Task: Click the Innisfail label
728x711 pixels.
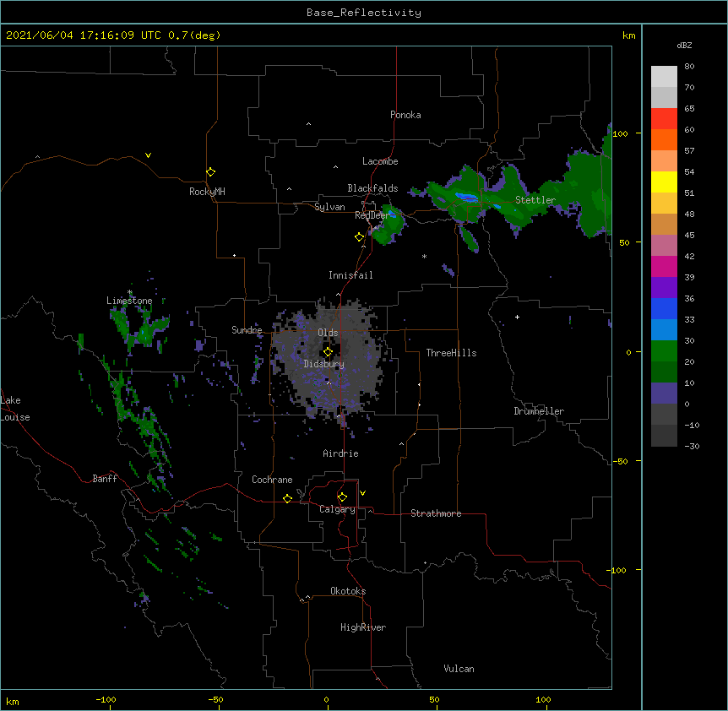Action: pyautogui.click(x=350, y=275)
